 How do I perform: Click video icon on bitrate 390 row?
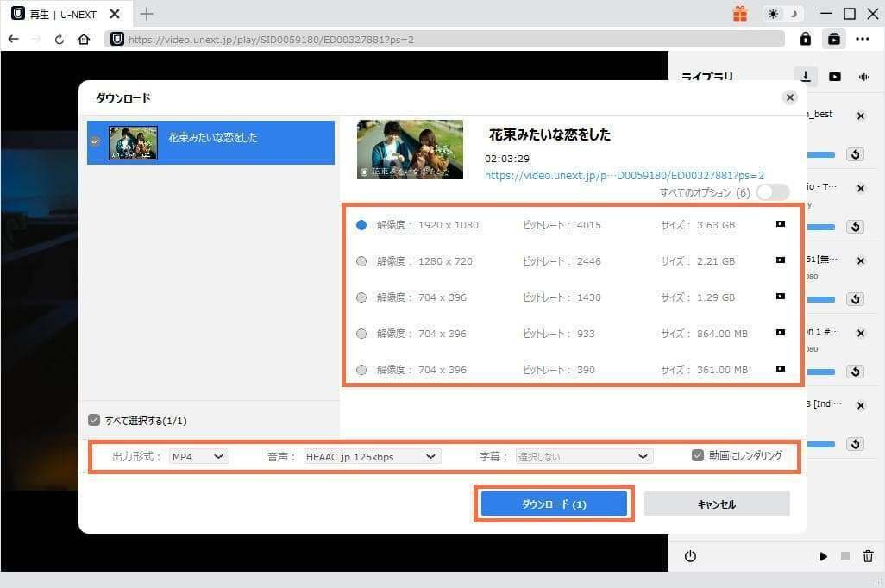(780, 368)
